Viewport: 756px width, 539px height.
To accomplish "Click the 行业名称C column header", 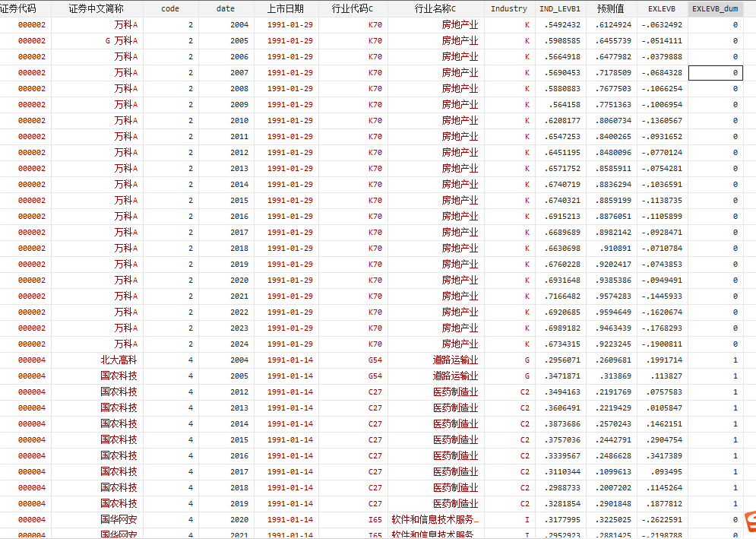I will [x=435, y=8].
